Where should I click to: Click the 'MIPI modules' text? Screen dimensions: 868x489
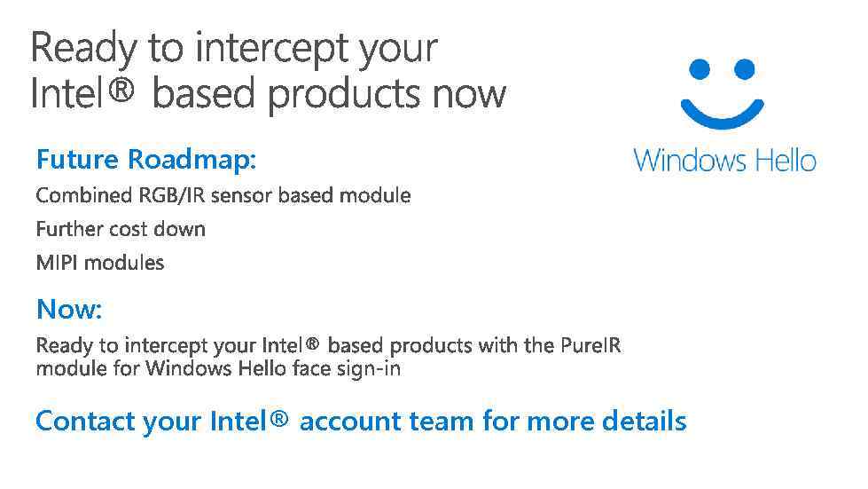coord(100,263)
